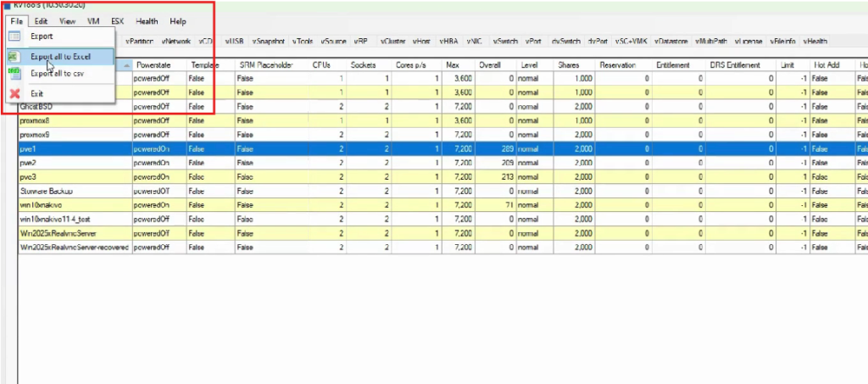The height and width of the screenshot is (384, 868).
Task: Open the View menu
Action: [68, 20]
